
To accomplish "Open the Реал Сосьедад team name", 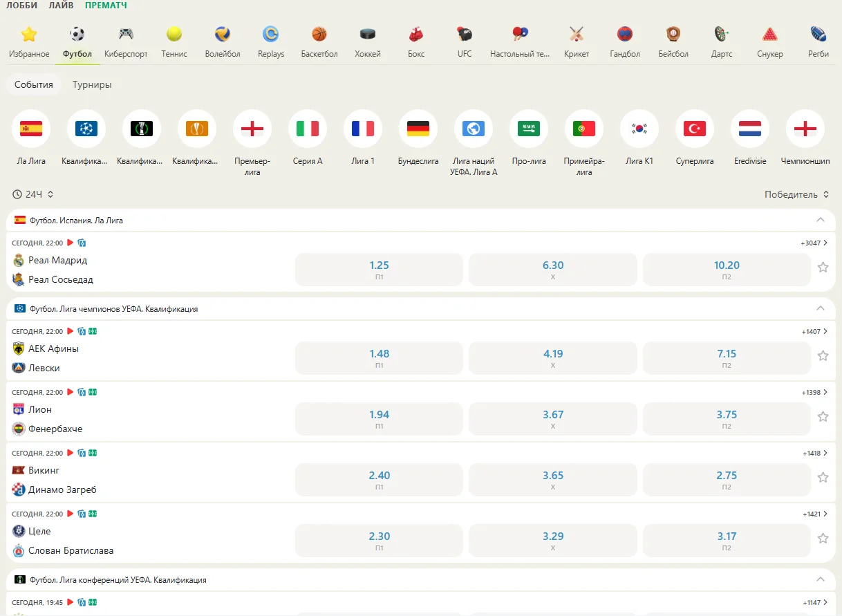I will (61, 279).
